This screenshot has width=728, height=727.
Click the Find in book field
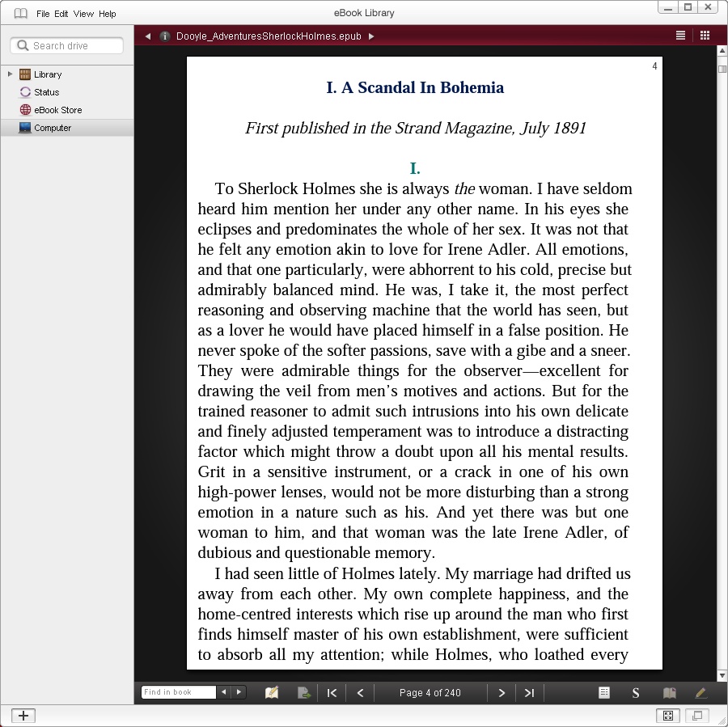click(178, 692)
